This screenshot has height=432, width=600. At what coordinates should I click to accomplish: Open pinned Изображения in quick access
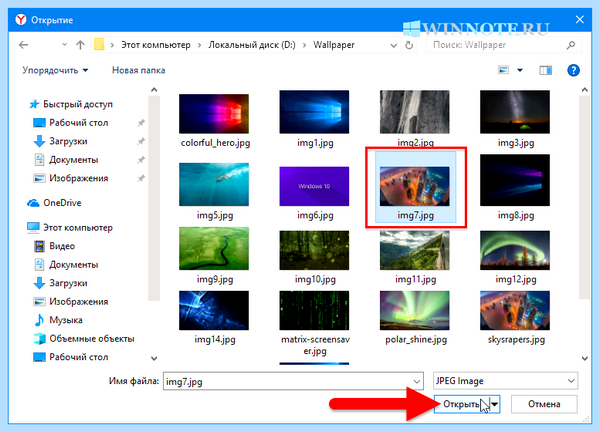click(71, 178)
